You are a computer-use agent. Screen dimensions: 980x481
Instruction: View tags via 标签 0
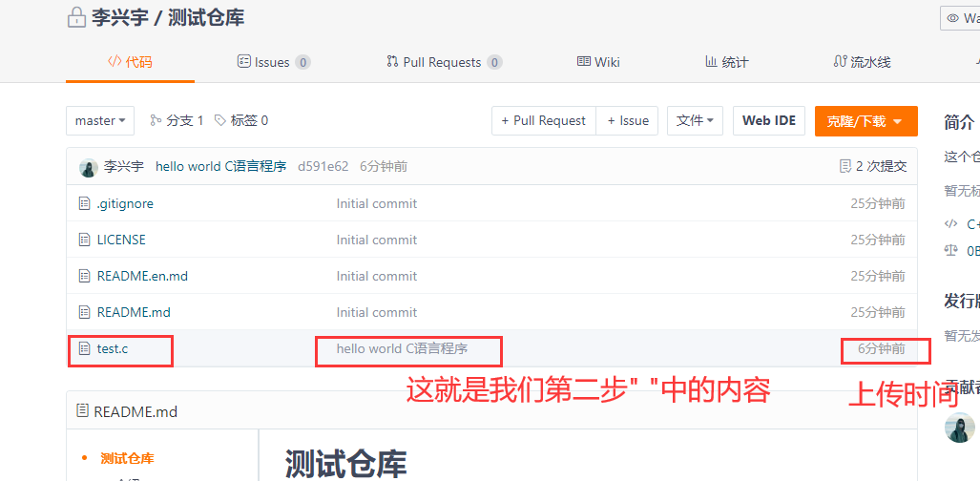coord(241,120)
